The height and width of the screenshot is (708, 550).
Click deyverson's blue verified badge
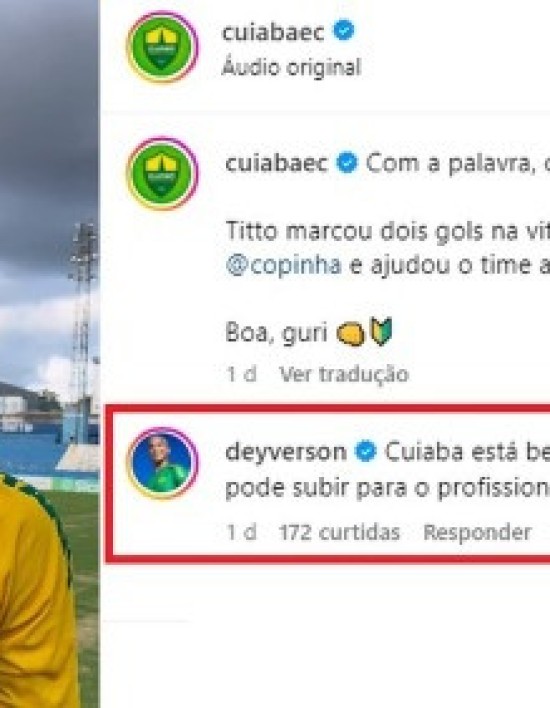[366, 452]
